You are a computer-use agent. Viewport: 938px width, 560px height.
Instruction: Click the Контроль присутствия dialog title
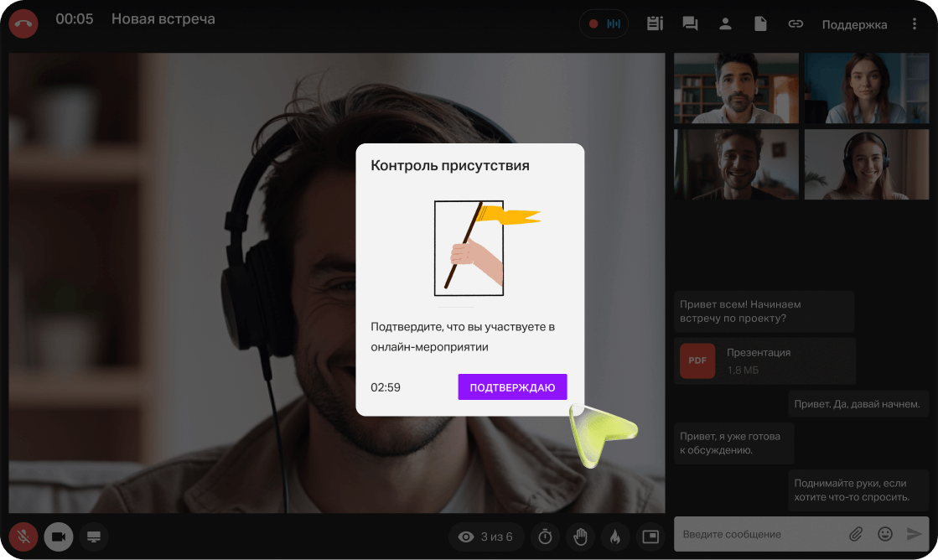450,166
